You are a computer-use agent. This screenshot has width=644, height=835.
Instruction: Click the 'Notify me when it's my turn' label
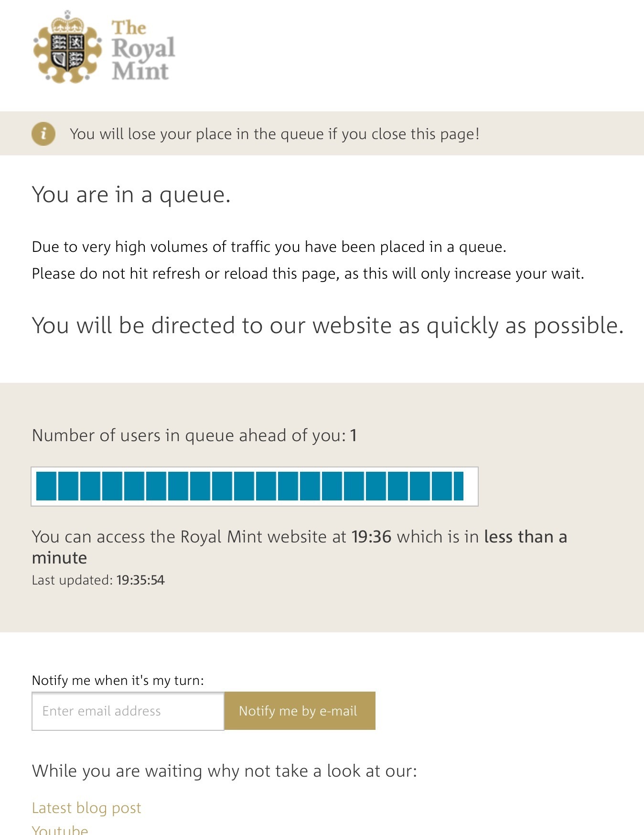[118, 680]
